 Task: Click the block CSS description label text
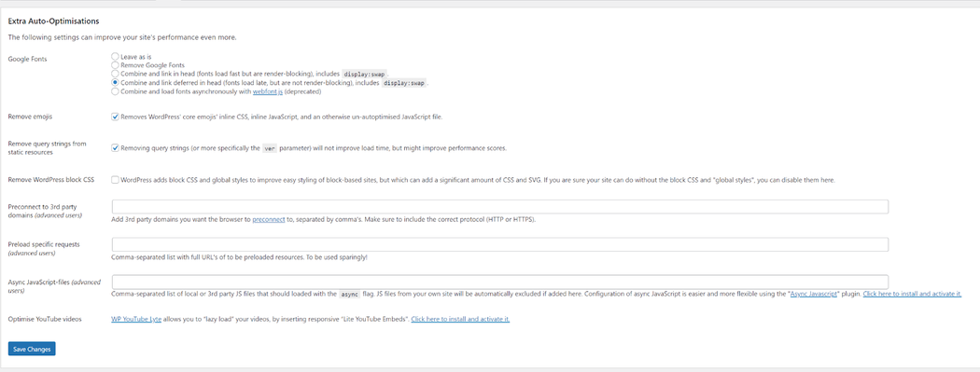pos(478,180)
